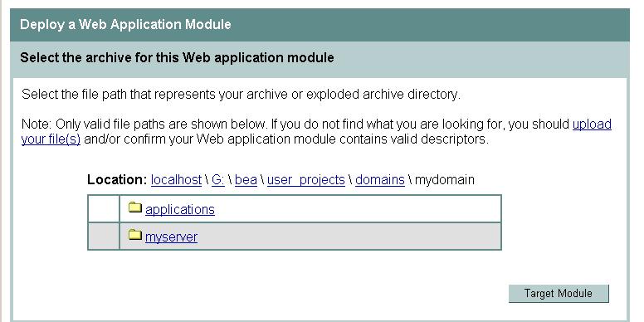Follow the upload link in the note
The image size is (644, 322).
tap(592, 124)
